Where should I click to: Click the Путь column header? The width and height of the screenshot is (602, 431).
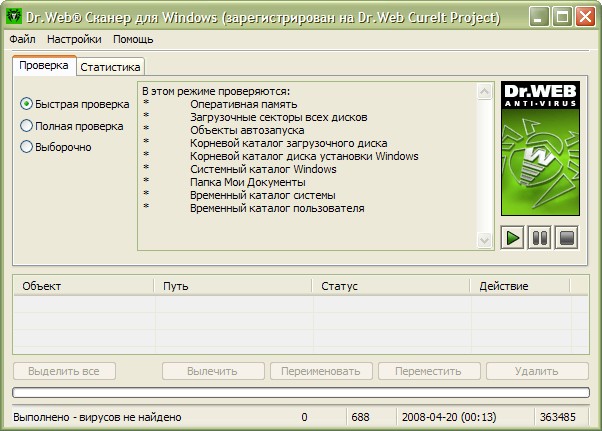(x=234, y=286)
